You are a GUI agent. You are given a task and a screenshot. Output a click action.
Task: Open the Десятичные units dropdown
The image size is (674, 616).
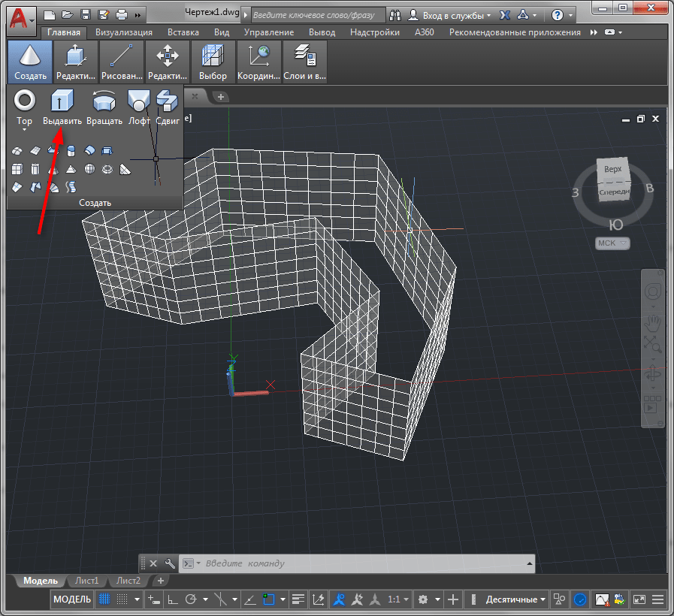coord(515,599)
